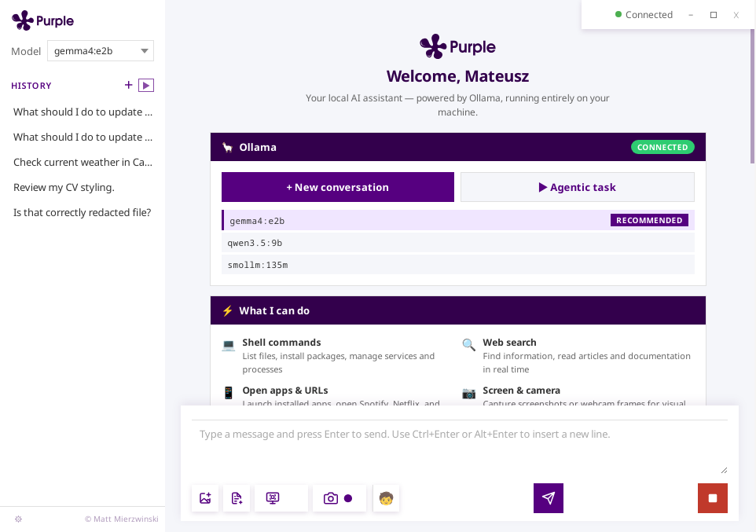Click + New conversation button
756x532 pixels.
click(x=337, y=187)
